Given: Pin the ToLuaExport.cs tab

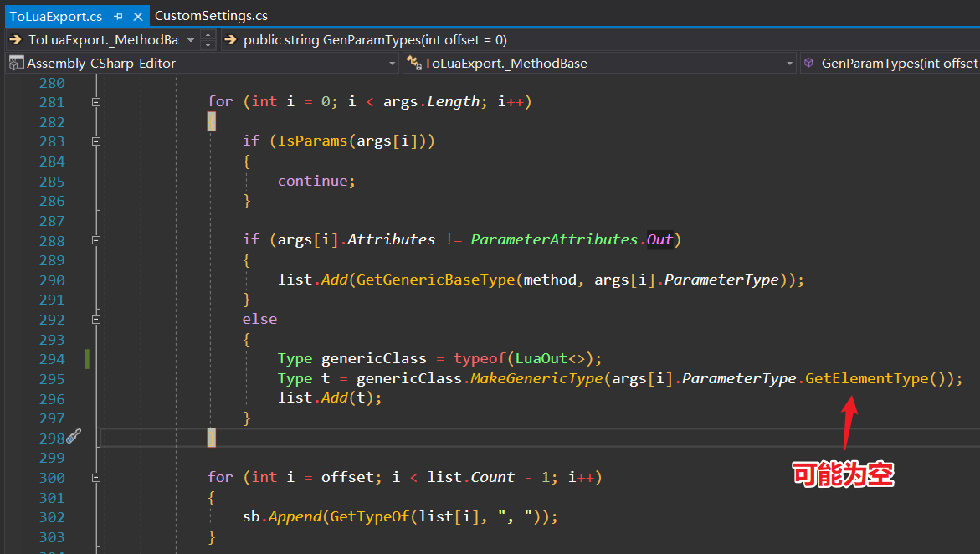Looking at the screenshot, I should coord(118,16).
